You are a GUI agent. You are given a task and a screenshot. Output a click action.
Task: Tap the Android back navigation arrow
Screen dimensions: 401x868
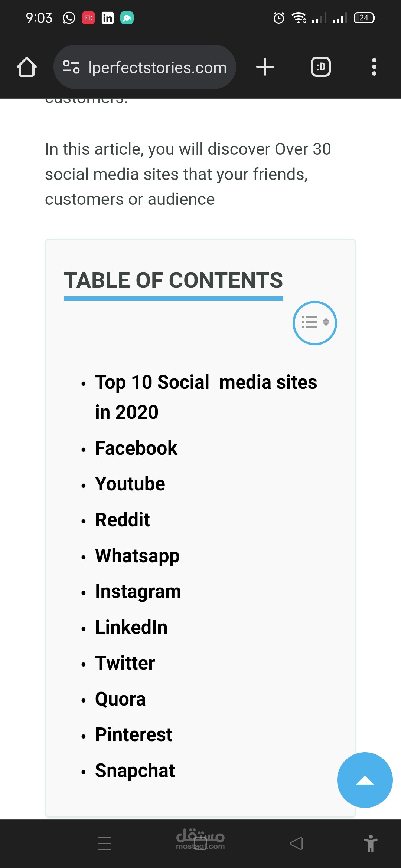point(296,844)
